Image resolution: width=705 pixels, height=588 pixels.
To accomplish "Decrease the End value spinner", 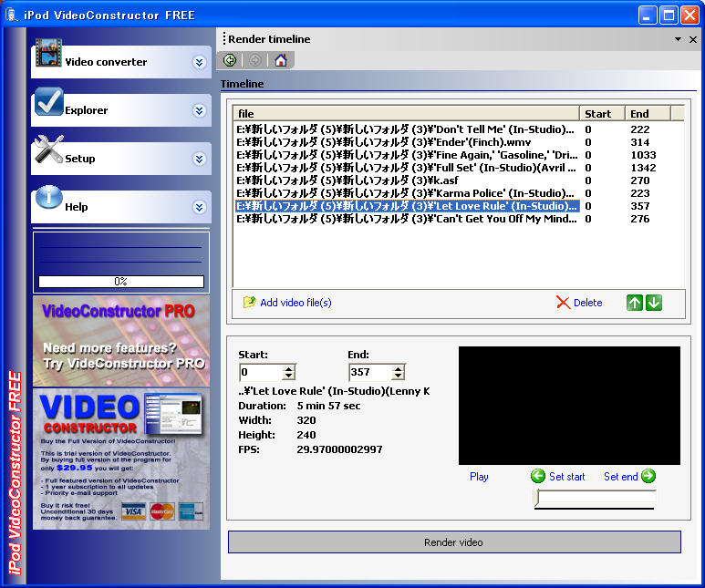I will [398, 376].
